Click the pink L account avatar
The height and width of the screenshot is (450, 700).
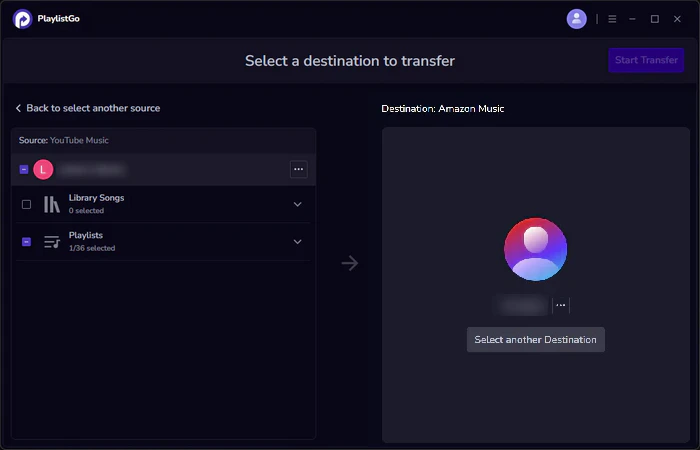(43, 169)
